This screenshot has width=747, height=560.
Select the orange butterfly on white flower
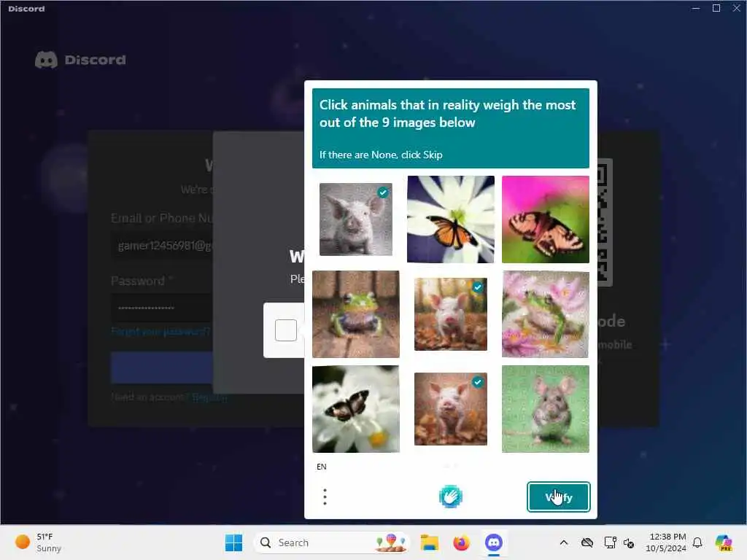point(451,219)
